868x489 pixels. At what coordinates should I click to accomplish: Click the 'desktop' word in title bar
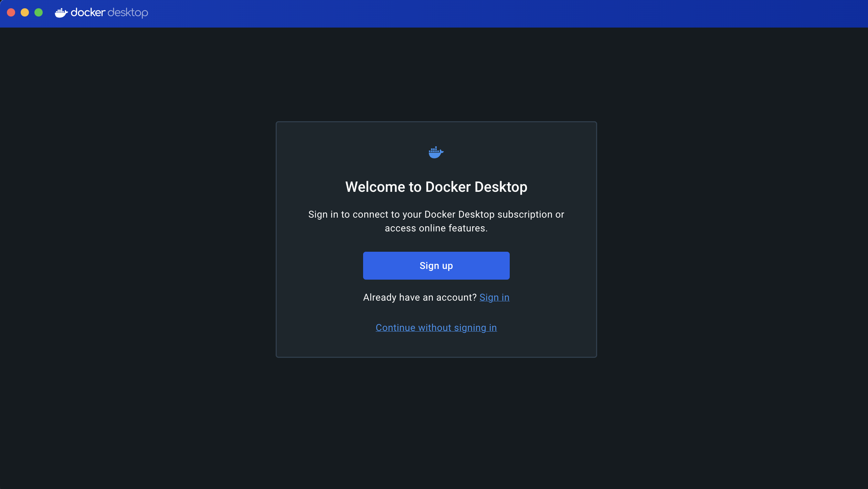[x=128, y=13]
